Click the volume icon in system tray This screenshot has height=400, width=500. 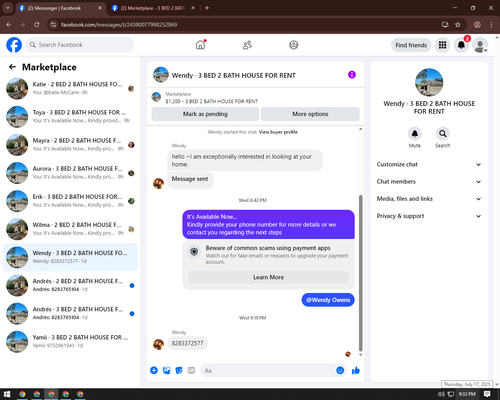pyautogui.click(x=441, y=394)
